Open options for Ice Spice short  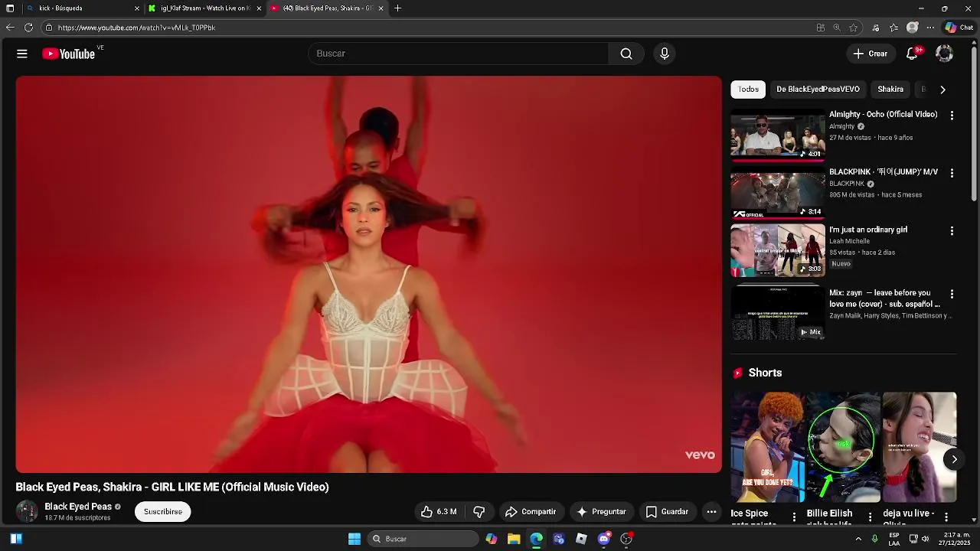coord(794,517)
